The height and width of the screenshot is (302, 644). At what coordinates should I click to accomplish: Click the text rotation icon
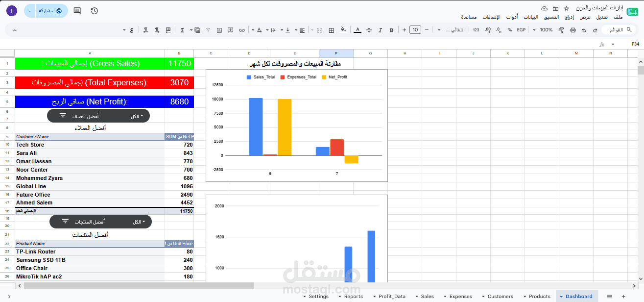pyautogui.click(x=260, y=30)
